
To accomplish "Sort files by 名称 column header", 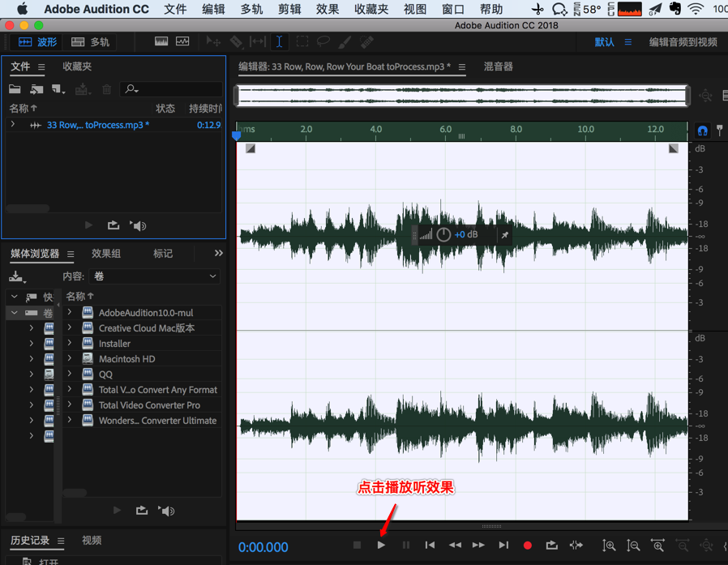I will click(x=24, y=109).
